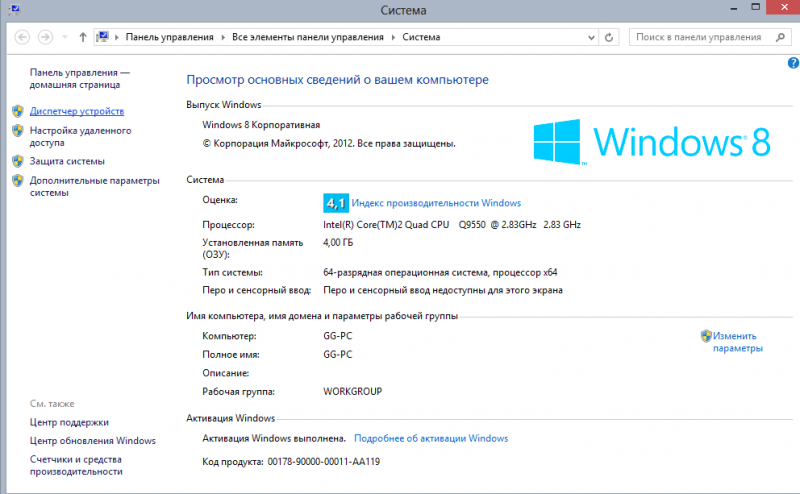Focus the Поиск в панели управления field

tap(710, 37)
